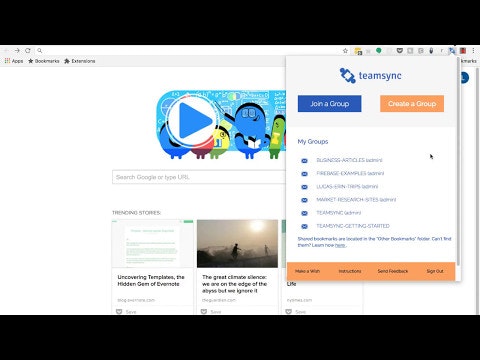The image size is (480, 360).
Task: Click the browser forward arrow
Action: (17, 51)
